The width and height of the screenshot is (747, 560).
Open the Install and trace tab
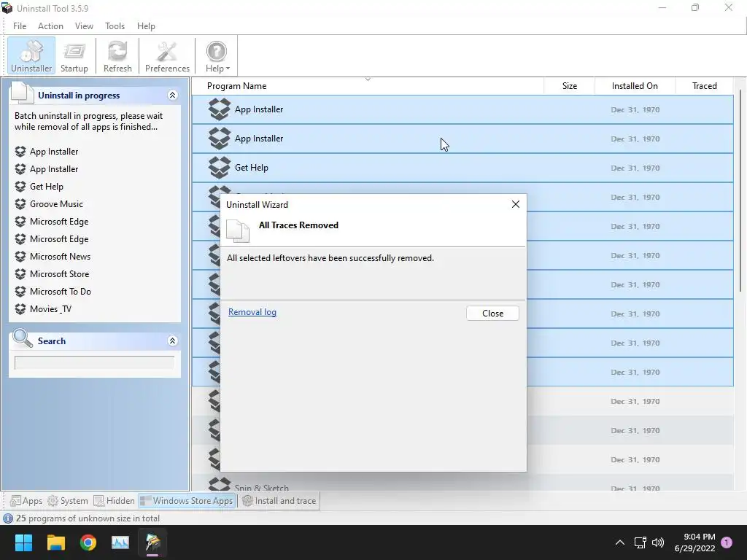pyautogui.click(x=279, y=500)
